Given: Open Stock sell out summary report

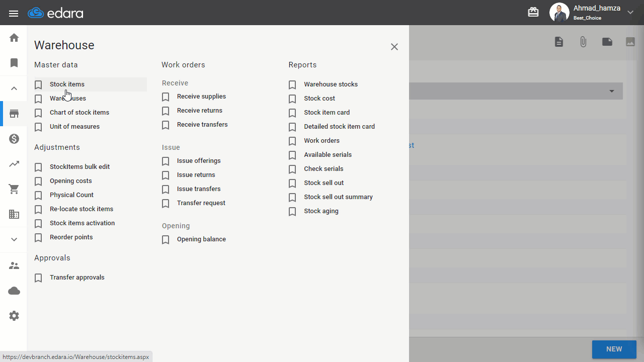Looking at the screenshot, I should (x=339, y=197).
